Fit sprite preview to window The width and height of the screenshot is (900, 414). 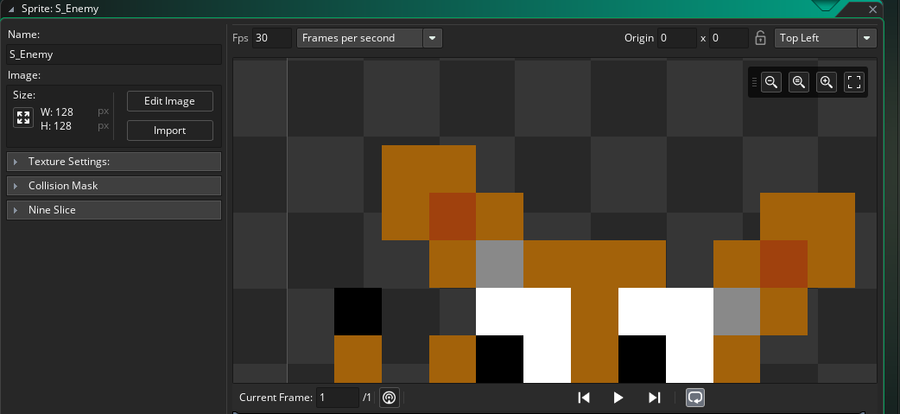pyautogui.click(x=854, y=82)
